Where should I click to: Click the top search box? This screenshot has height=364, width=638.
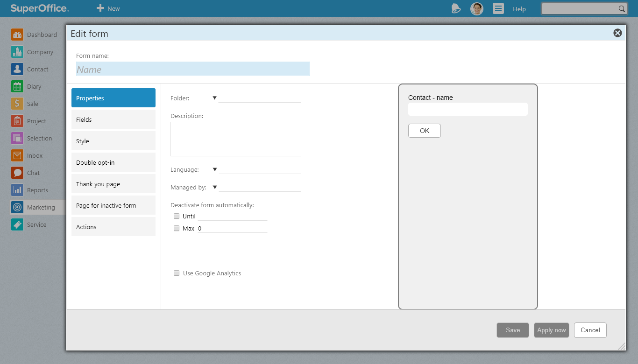[x=579, y=8]
